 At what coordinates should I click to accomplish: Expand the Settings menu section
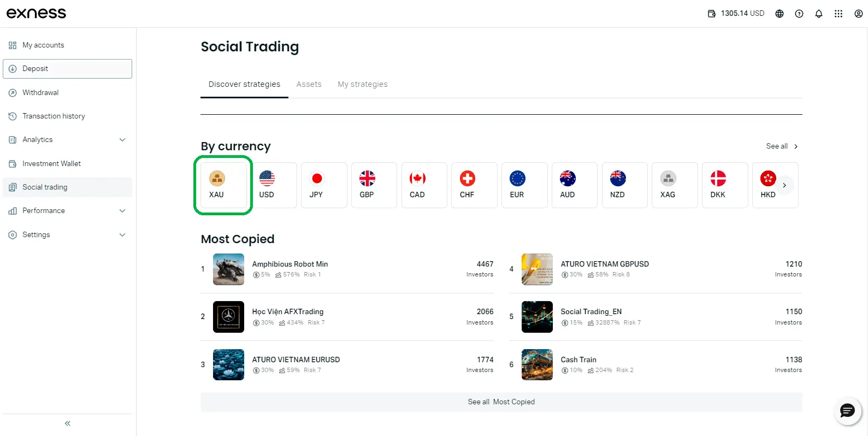67,235
